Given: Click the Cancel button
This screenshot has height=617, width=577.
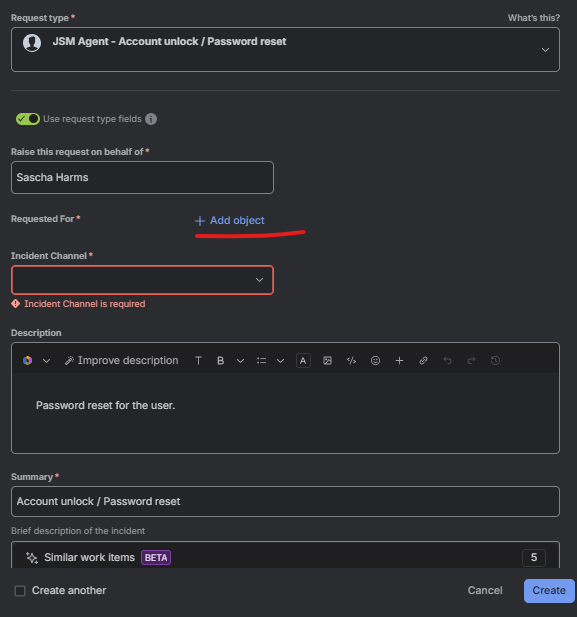Looking at the screenshot, I should 485,591.
